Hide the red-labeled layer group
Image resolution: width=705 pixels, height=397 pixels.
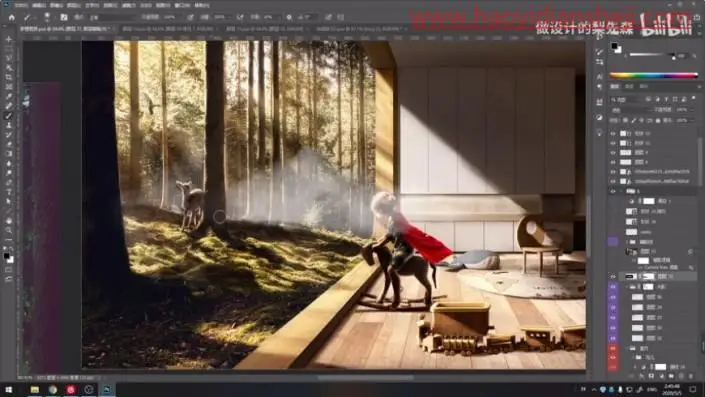pos(613,348)
